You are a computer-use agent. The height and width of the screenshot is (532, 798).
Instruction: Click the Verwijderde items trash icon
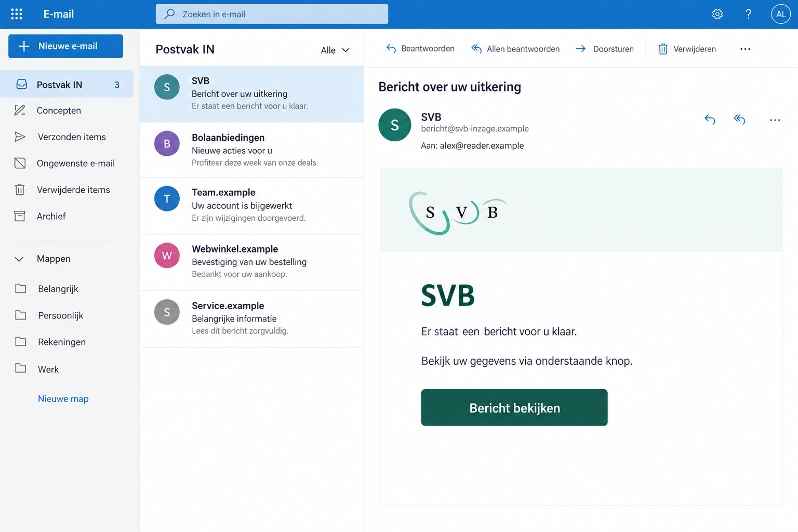click(20, 190)
